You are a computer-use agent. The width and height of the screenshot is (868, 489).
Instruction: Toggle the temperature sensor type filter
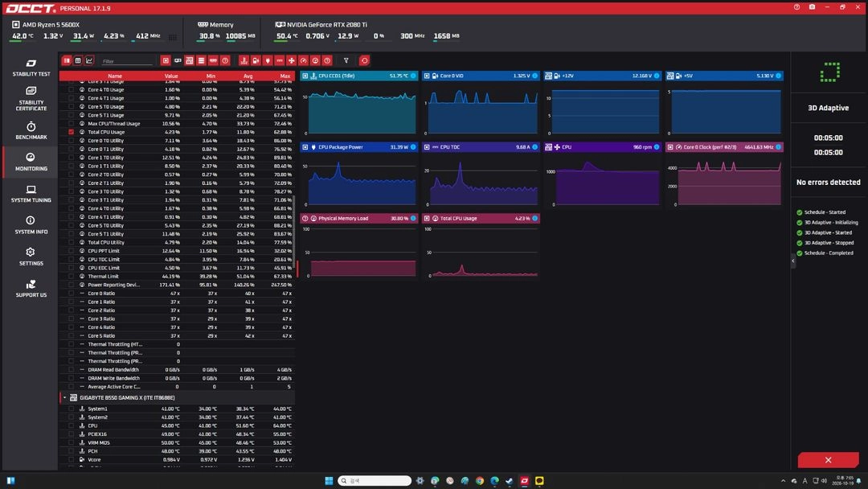[x=244, y=60]
